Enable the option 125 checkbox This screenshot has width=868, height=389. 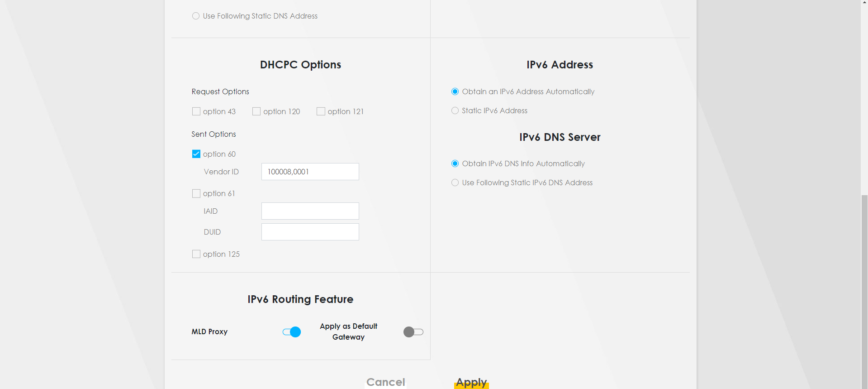(196, 254)
